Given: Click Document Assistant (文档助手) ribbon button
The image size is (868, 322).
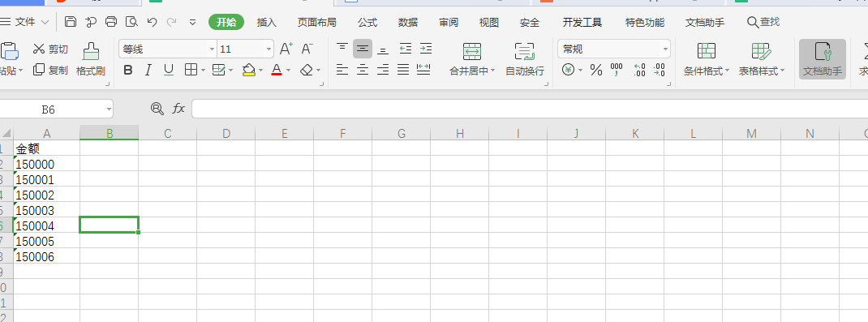Looking at the screenshot, I should 823,59.
